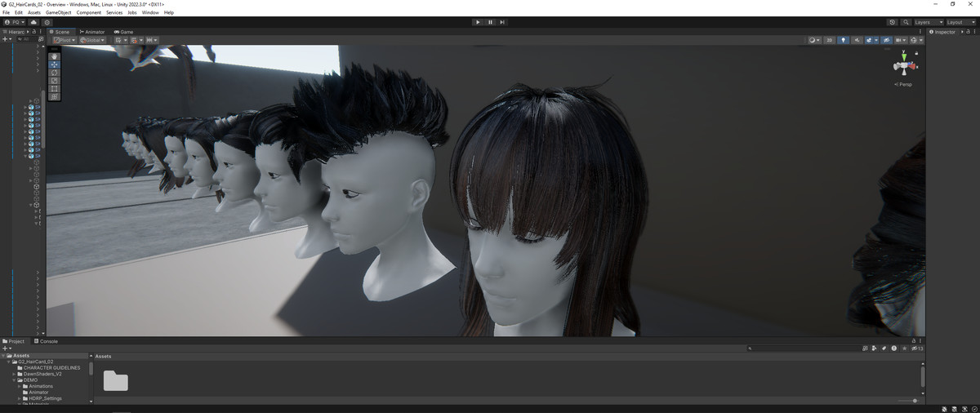Open the Edit menu
This screenshot has height=413, width=980.
pos(19,12)
